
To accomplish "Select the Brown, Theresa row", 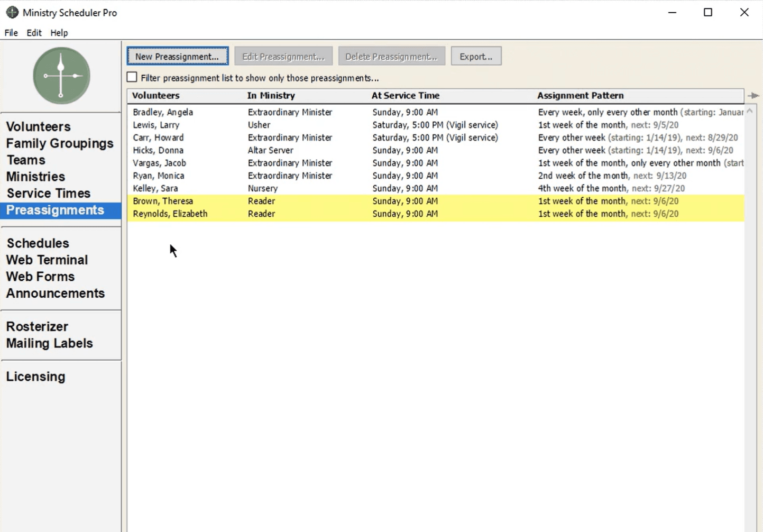I will coord(436,201).
